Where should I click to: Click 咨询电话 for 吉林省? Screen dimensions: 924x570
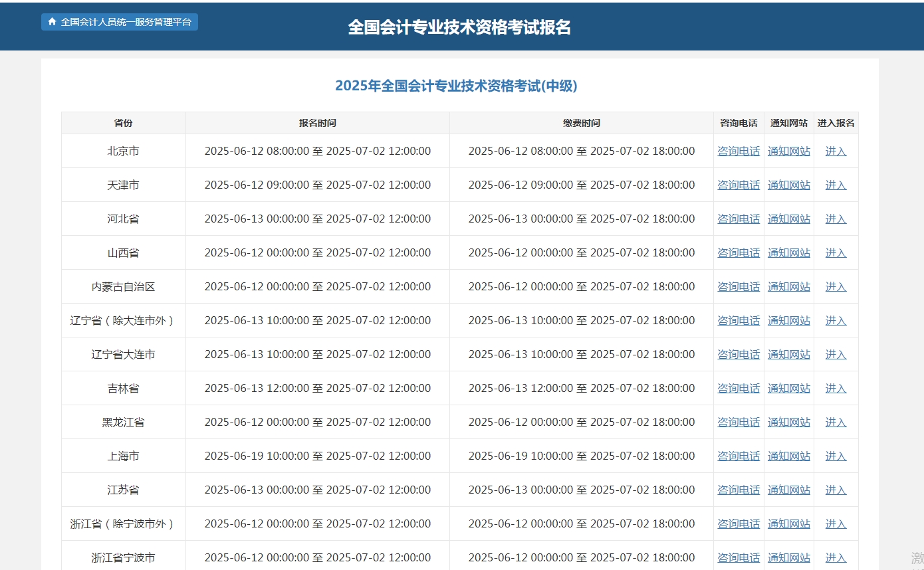coord(739,388)
